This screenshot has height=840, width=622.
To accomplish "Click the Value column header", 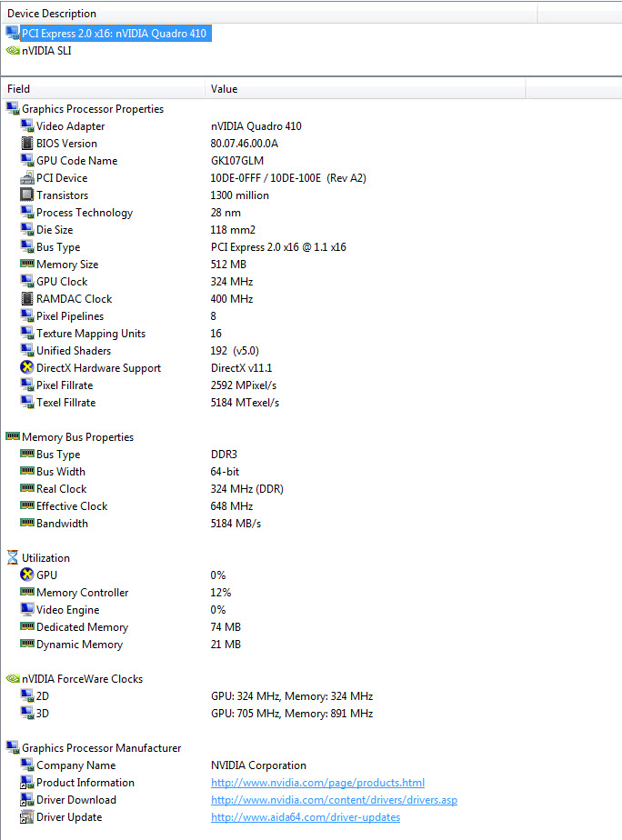I will pyautogui.click(x=365, y=89).
